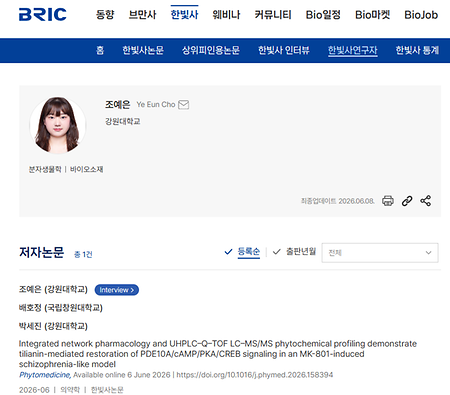Switch to the 한빛사논문 tab
This screenshot has width=450, height=395.
point(143,50)
